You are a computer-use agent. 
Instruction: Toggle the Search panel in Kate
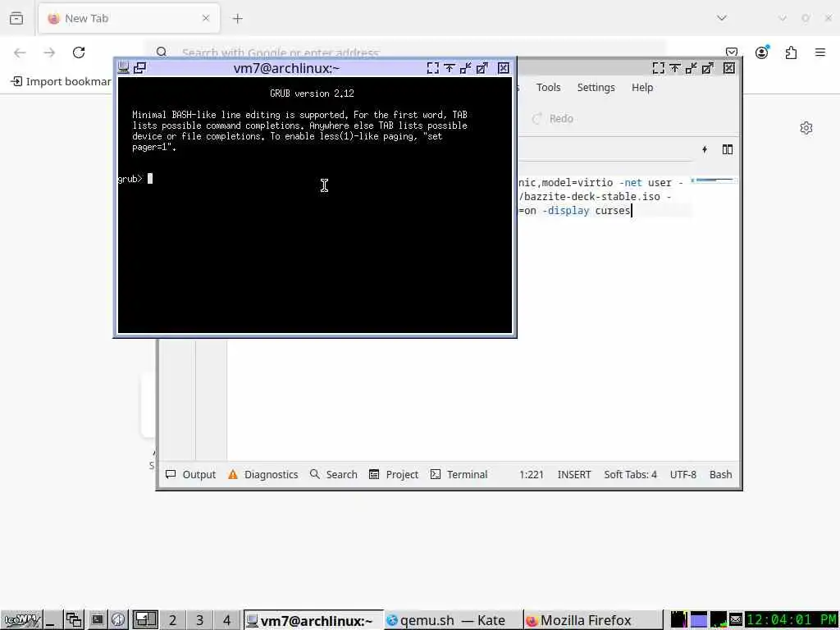point(334,475)
